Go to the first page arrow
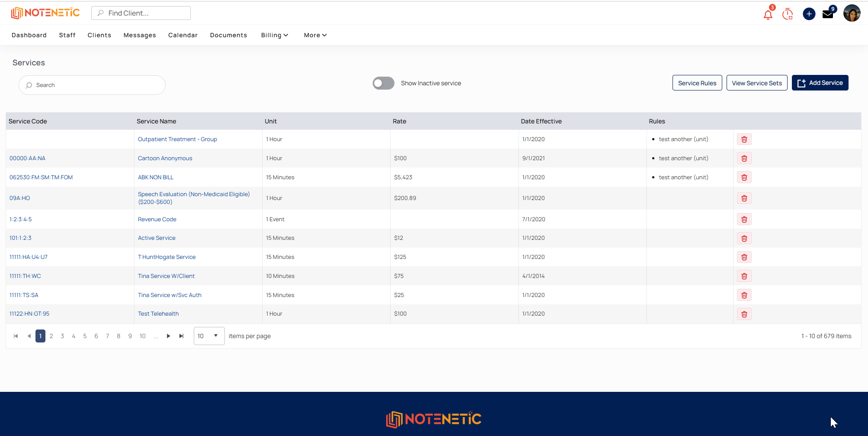The image size is (868, 436). [x=16, y=336]
